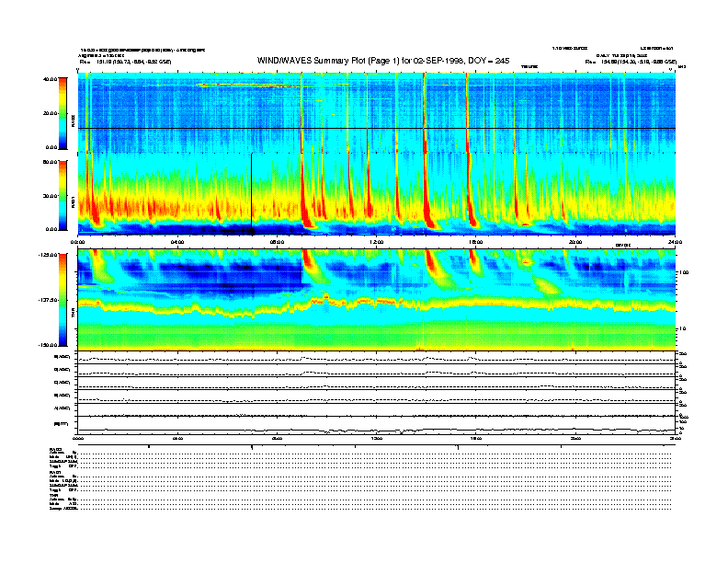Image resolution: width=728 pixels, height=563 pixels.
Task: Click the -150.00 tick on TNR scale
Action: [x=48, y=345]
